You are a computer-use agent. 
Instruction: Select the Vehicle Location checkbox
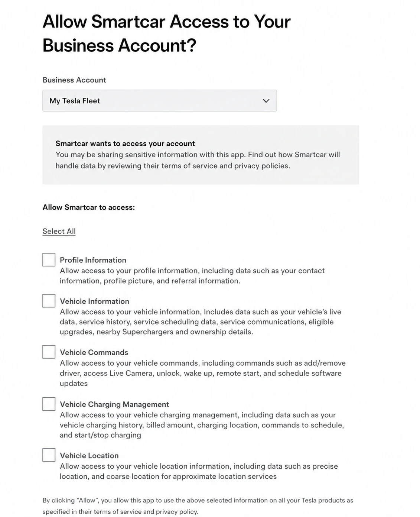[x=49, y=455]
